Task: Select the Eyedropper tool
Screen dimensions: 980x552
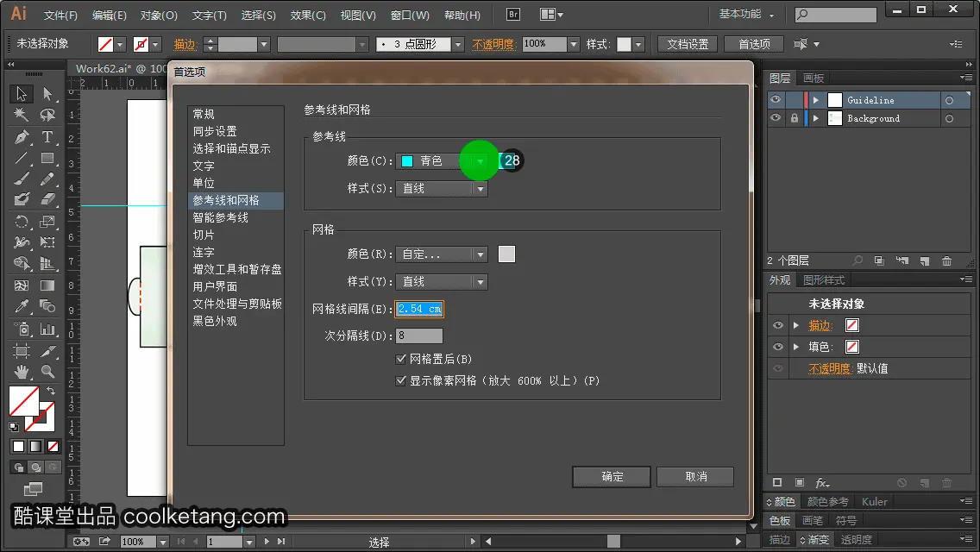Action: click(x=22, y=306)
